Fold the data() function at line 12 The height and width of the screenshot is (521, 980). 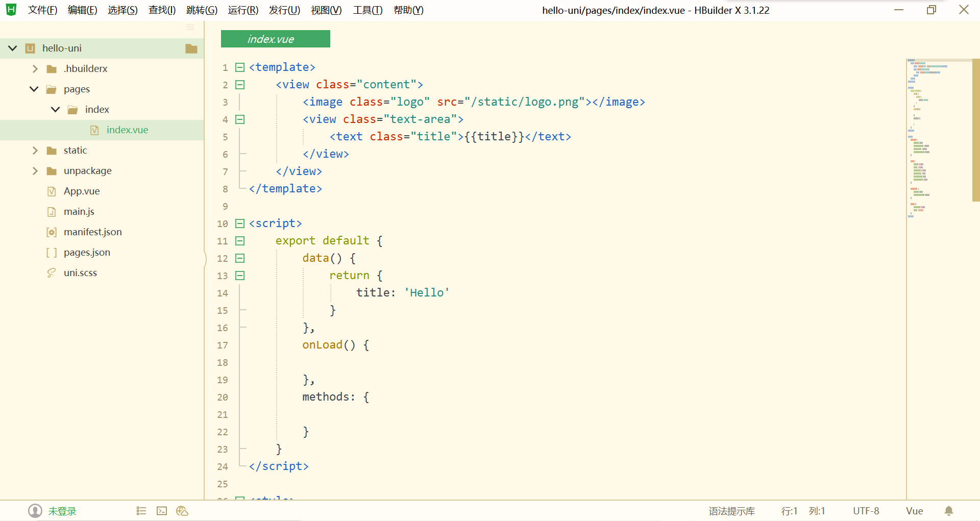click(240, 258)
